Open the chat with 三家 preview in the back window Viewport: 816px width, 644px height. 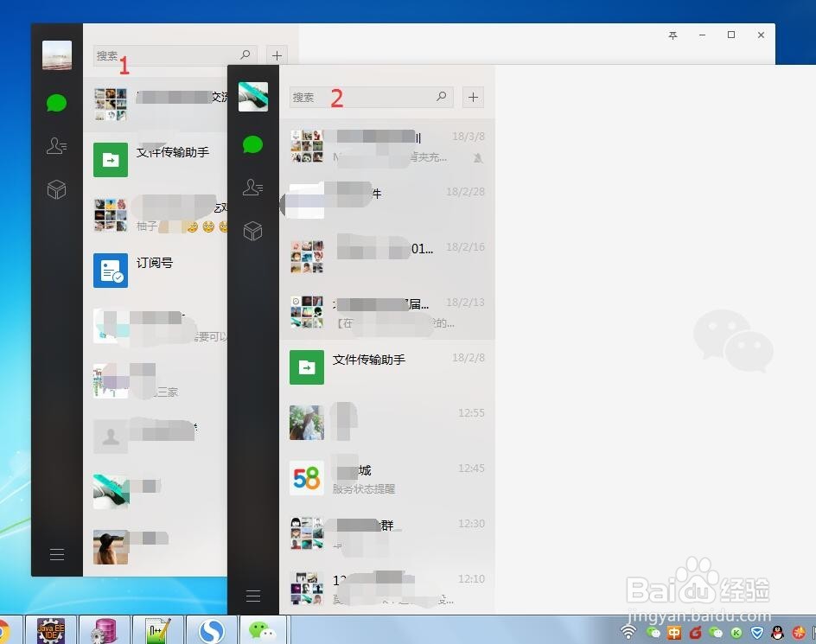pos(155,381)
